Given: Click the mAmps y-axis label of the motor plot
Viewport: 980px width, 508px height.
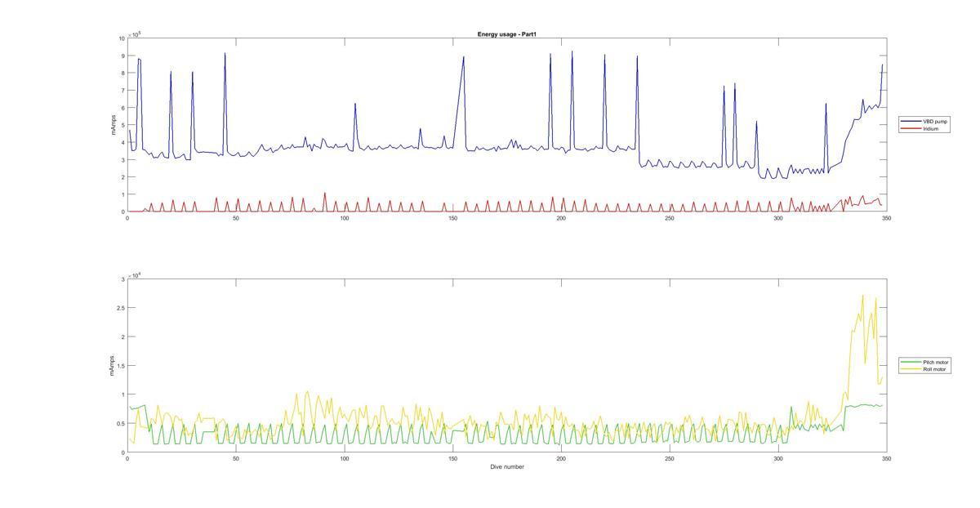Looking at the screenshot, I should (x=111, y=366).
